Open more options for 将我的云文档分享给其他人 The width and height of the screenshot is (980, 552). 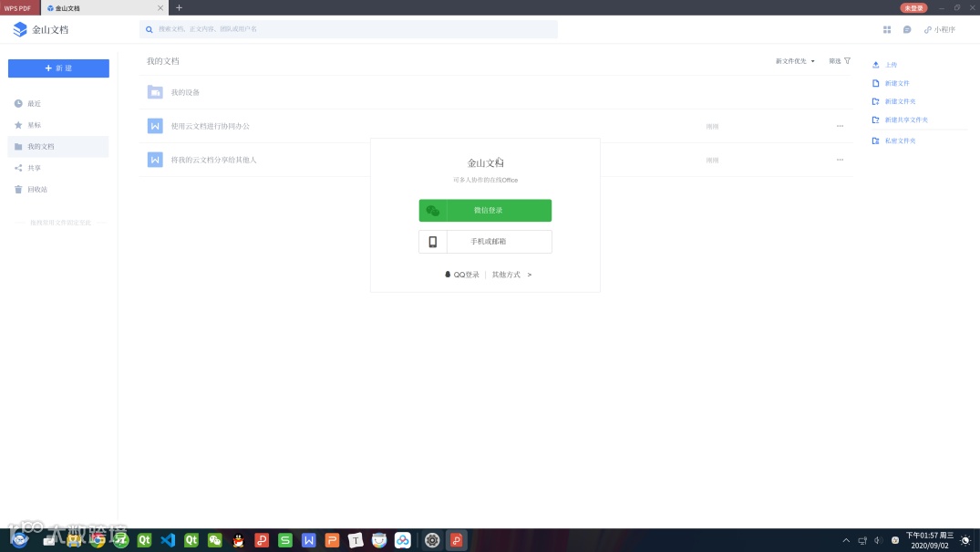(x=840, y=161)
